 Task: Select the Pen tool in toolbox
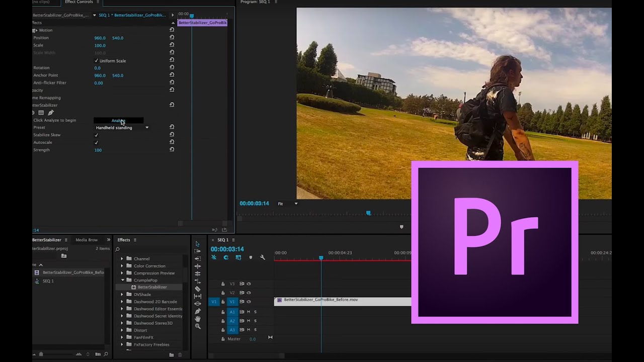coord(197,311)
